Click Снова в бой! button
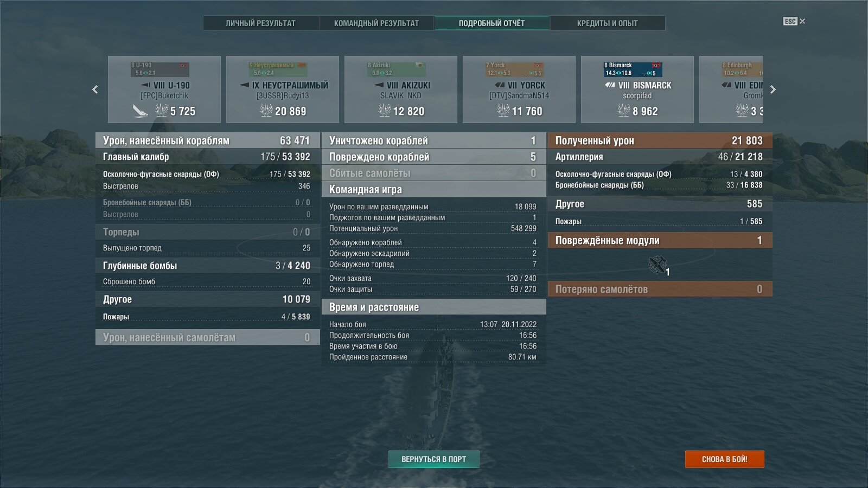This screenshot has height=488, width=868. [725, 459]
